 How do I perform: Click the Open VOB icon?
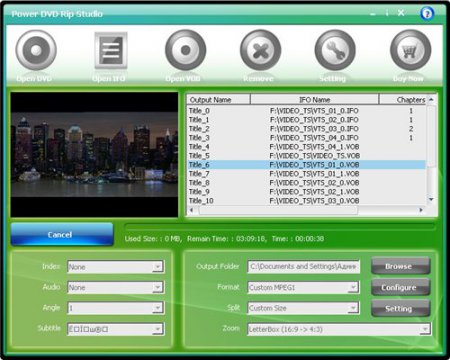[185, 50]
